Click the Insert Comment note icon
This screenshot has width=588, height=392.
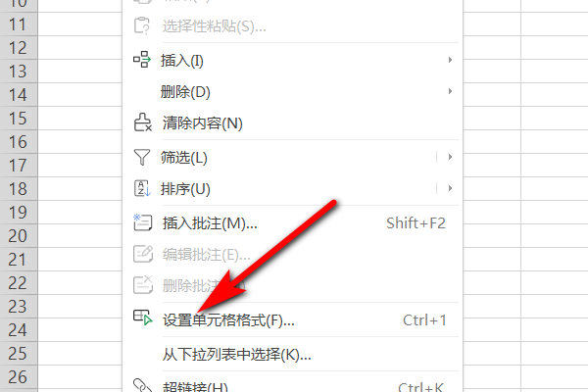[x=142, y=222]
